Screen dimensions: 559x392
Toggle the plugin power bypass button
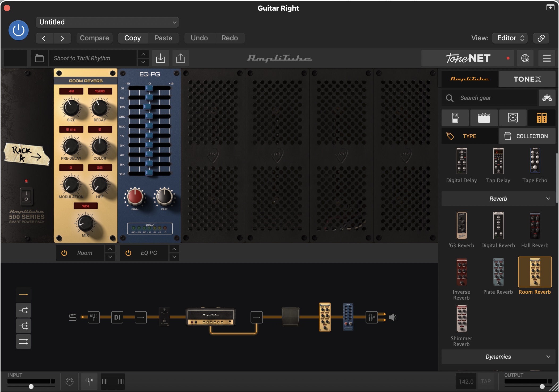[x=19, y=30]
